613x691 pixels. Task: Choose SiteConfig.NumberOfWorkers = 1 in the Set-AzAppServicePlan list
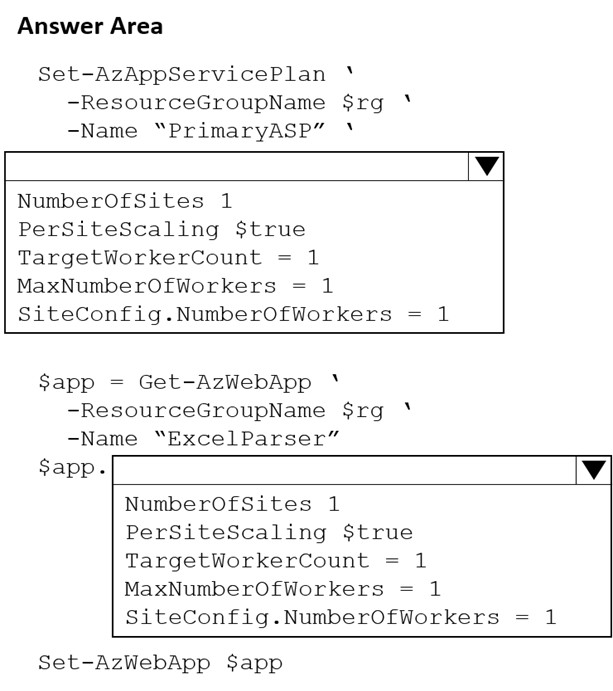[233, 313]
